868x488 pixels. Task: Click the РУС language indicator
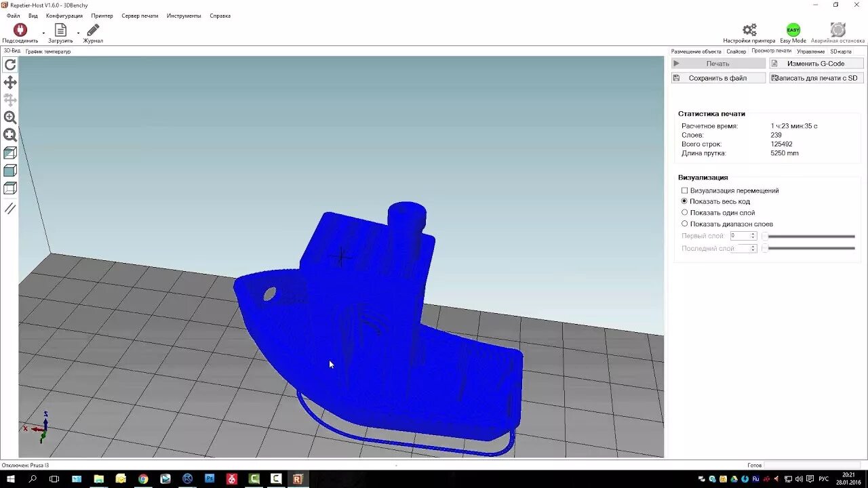point(823,479)
